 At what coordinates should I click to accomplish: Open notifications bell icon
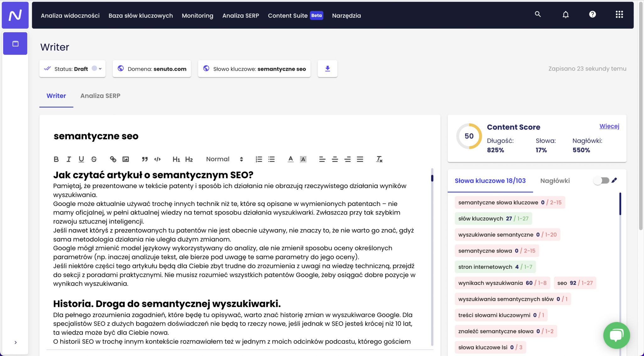coord(565,14)
